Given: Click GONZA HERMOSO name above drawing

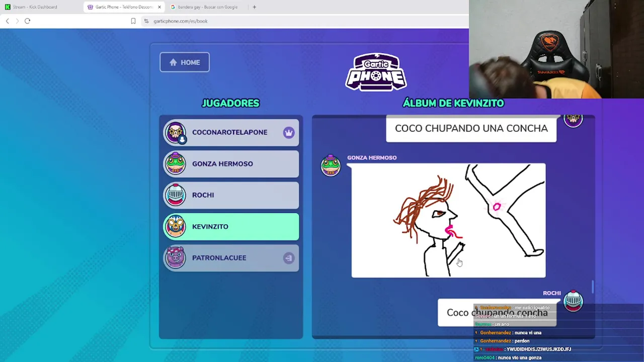Looking at the screenshot, I should point(372,158).
